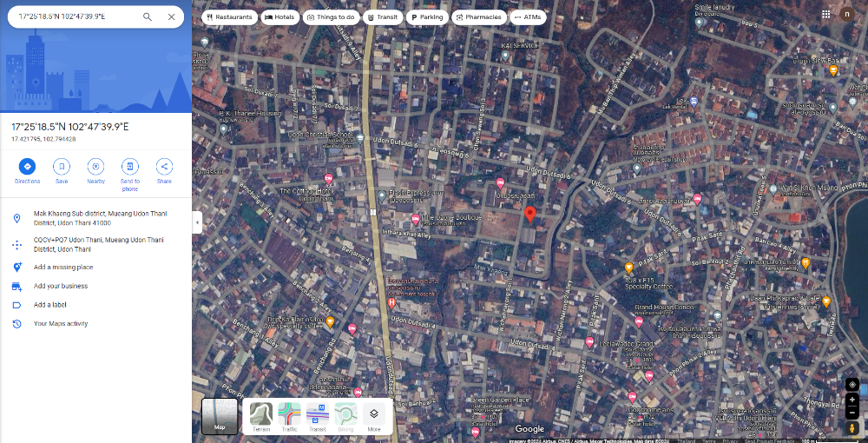Screen dimensions: 868x443
Task: Show my current location
Action: [852, 384]
